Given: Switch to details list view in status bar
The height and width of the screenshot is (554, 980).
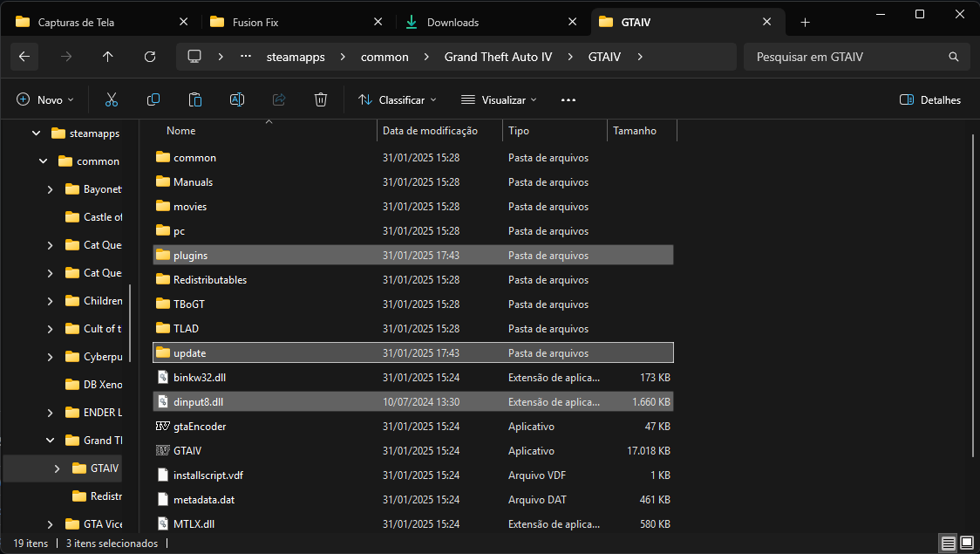Looking at the screenshot, I should point(949,544).
